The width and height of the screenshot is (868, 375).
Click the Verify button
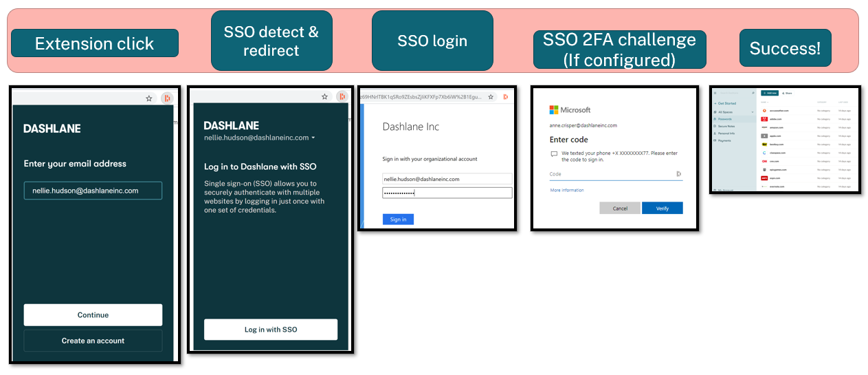click(663, 208)
